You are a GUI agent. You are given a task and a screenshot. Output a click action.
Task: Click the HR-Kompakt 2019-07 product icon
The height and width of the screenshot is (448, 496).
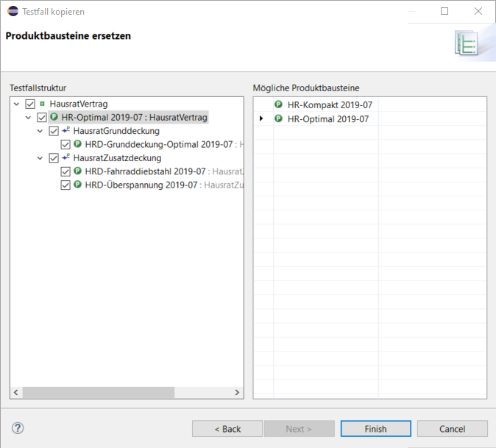pyautogui.click(x=279, y=105)
